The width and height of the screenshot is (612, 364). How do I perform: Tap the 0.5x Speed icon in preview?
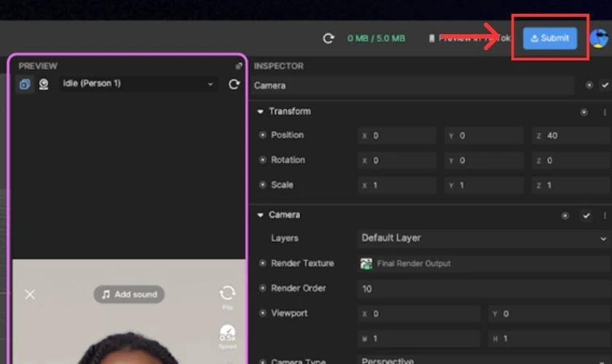pyautogui.click(x=227, y=334)
